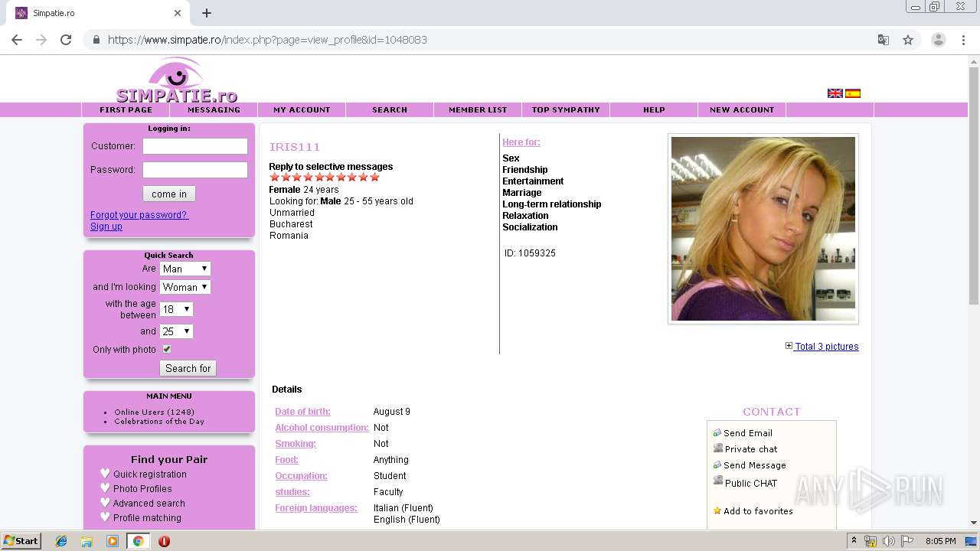This screenshot has width=980, height=551.
Task: Click the Profile matching link
Action: point(147,518)
